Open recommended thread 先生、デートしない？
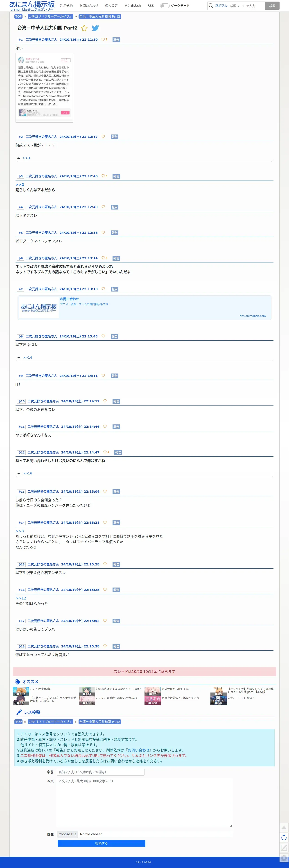Image resolution: width=289 pixels, height=868 pixels. (241, 698)
